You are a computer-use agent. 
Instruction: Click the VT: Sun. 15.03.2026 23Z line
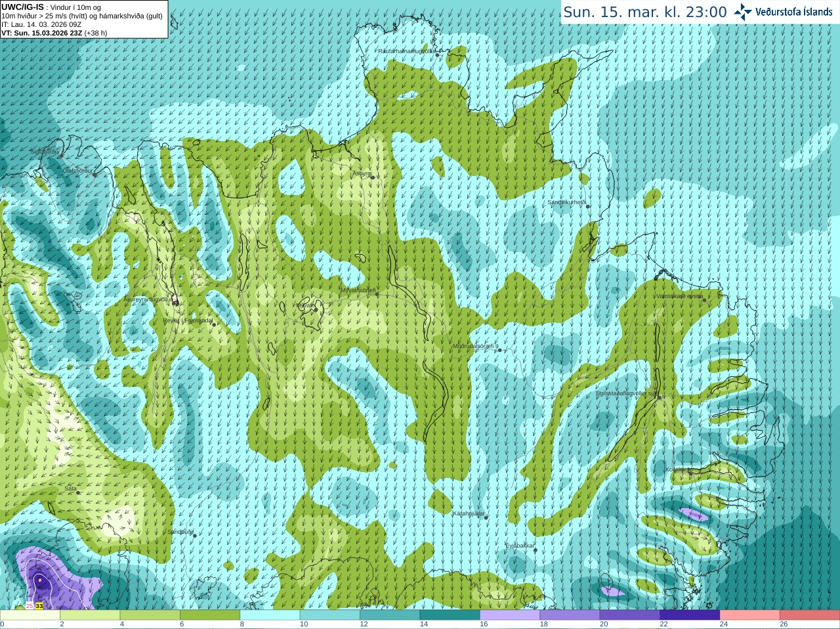54,33
